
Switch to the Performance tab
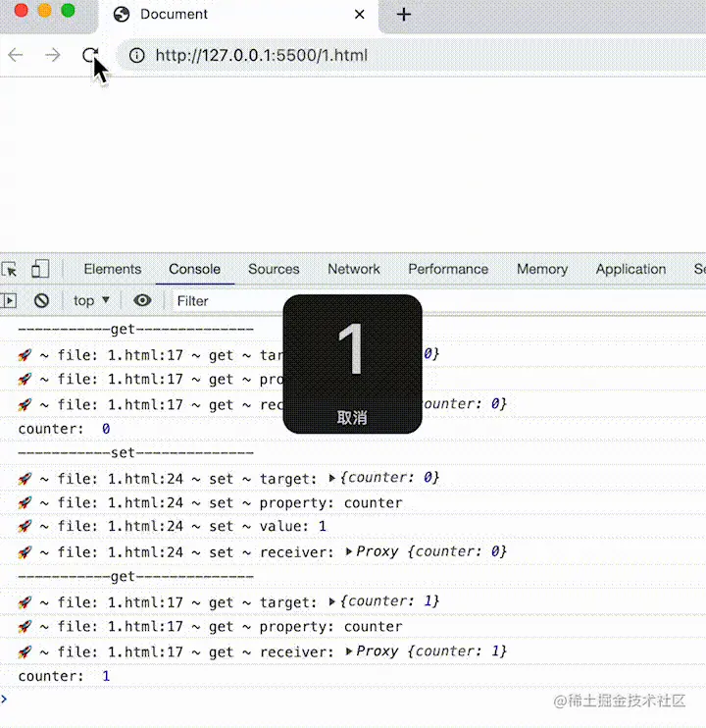(448, 269)
